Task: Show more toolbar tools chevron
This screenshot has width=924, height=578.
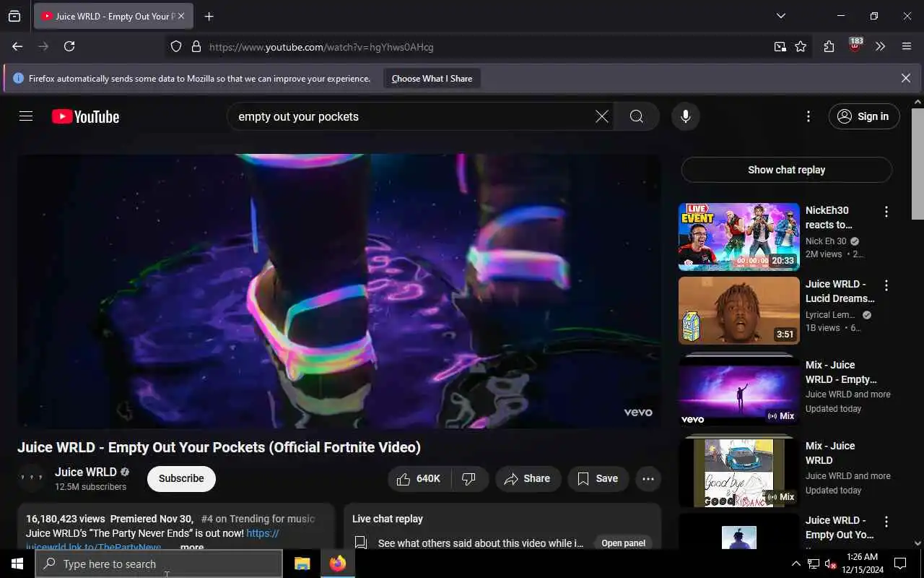Action: click(x=880, y=46)
